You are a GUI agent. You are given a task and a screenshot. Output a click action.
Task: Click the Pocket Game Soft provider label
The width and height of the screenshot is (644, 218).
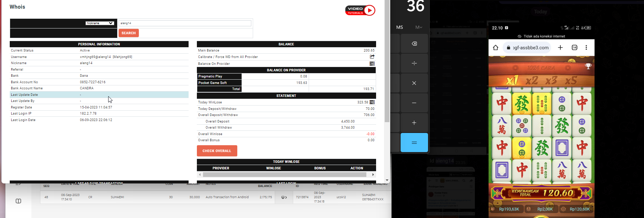point(219,83)
